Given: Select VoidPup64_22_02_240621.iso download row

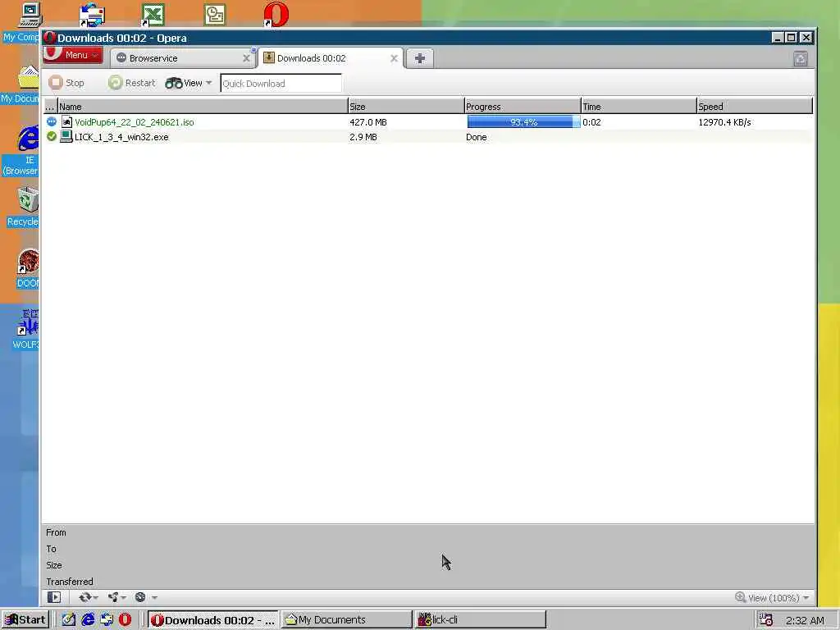Looking at the screenshot, I should click(427, 122).
